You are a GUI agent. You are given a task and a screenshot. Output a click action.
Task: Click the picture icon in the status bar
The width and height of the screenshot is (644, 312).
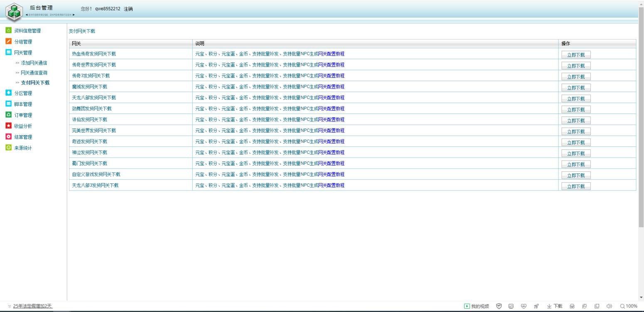tap(511, 306)
